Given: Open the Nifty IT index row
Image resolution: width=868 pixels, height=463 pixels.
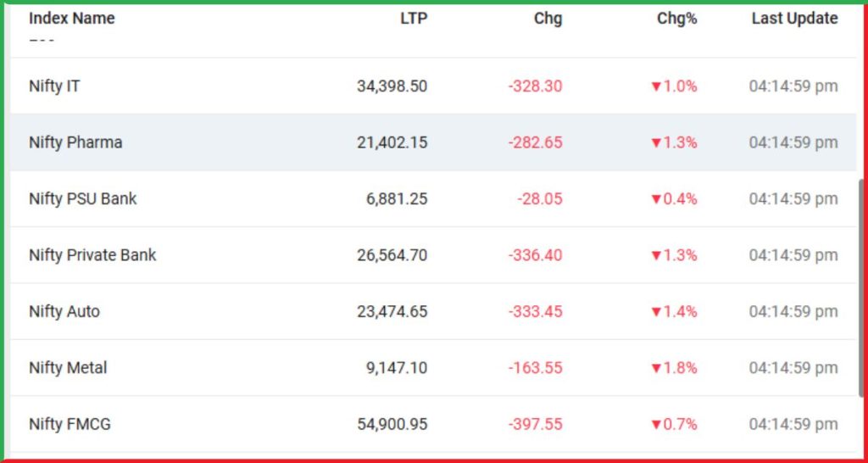Looking at the screenshot, I should [54, 86].
